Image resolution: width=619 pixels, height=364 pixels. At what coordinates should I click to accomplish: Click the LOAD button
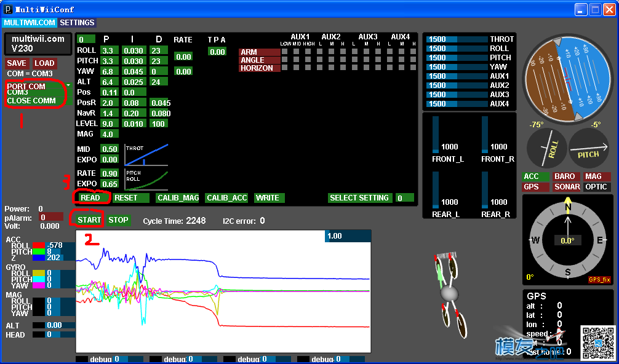[x=44, y=63]
